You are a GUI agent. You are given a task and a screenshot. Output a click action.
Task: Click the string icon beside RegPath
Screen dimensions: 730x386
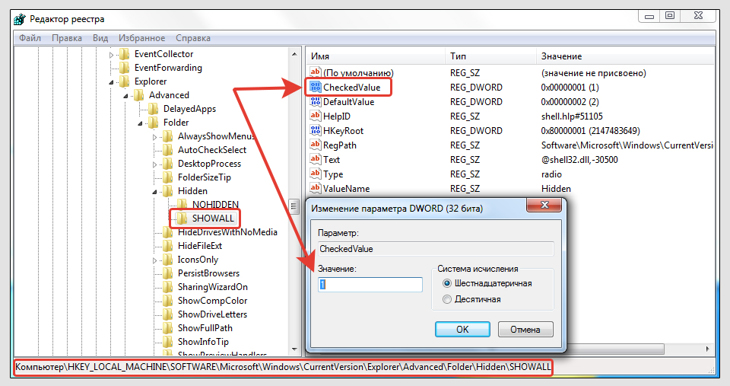316,145
